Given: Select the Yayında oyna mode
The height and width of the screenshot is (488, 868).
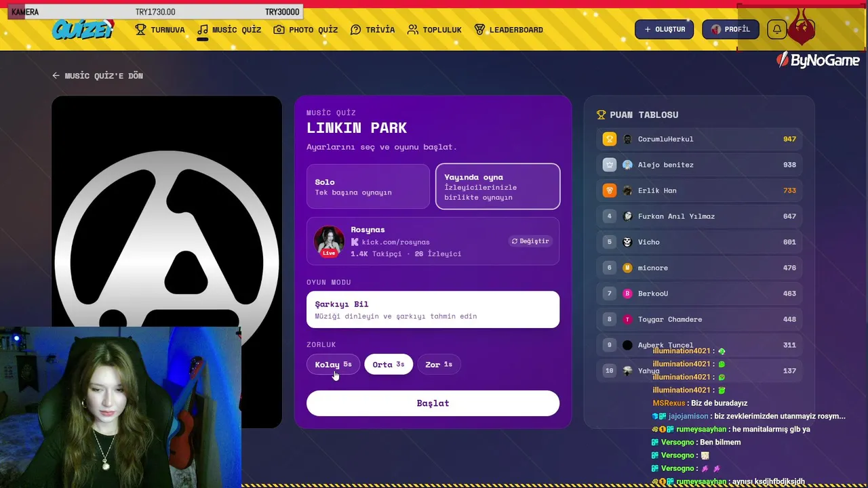Looking at the screenshot, I should coord(498,186).
